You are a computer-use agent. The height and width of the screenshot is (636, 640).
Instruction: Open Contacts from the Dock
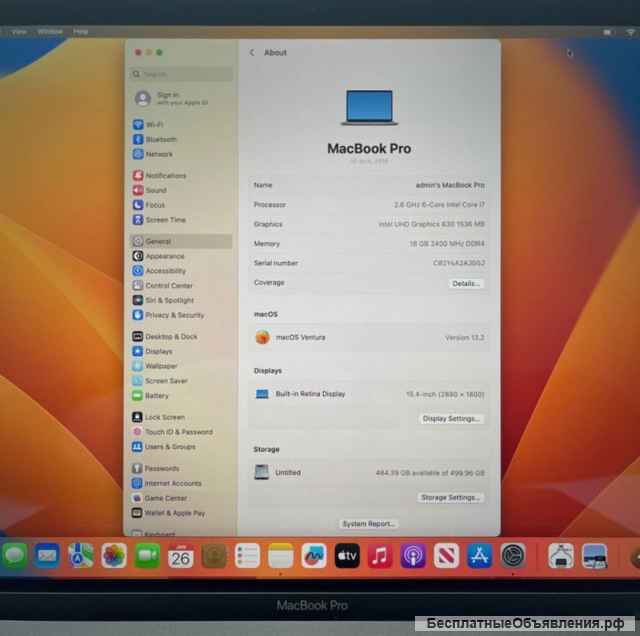tap(214, 555)
